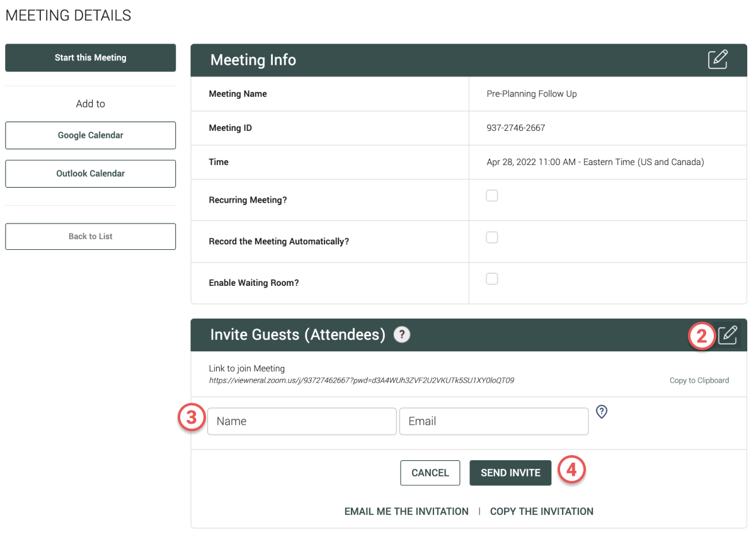Click the Recurring Meeting? label
The image size is (756, 537).
[x=248, y=200]
